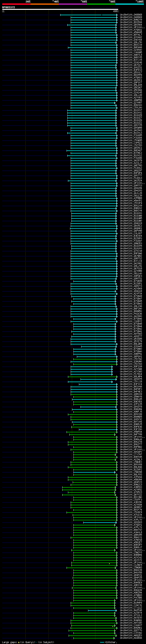Select subject UniRef100_A6MZT3
Image resolution: width=146 pixels, height=644 pixels.
[x=131, y=286]
